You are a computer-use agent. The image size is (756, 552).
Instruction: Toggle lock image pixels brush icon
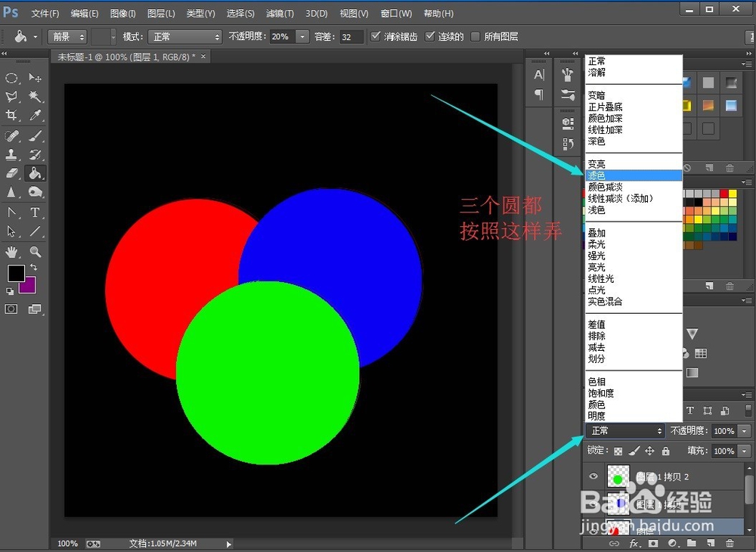tap(634, 451)
